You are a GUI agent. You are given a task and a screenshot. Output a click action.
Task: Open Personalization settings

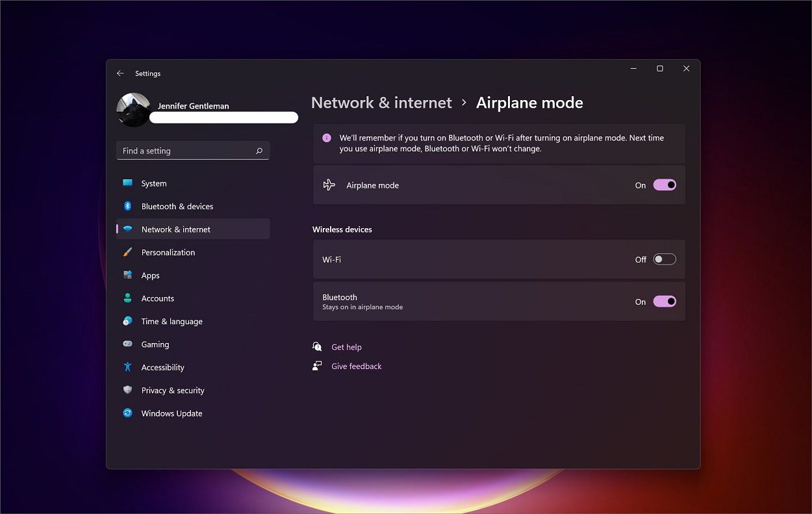[193, 252]
